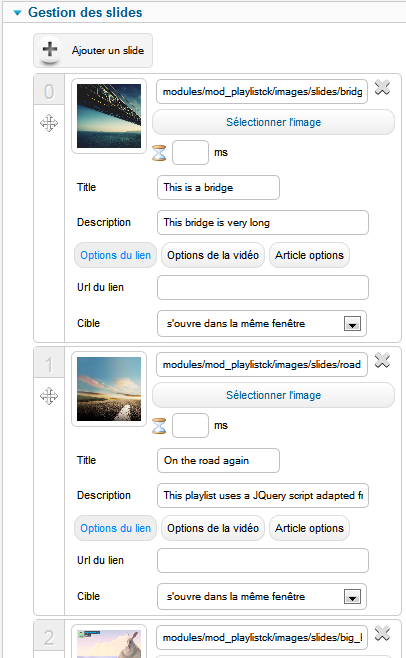Edit Title field 'On the road again'
Viewport: 406px width, 658px height.
pyautogui.click(x=218, y=460)
